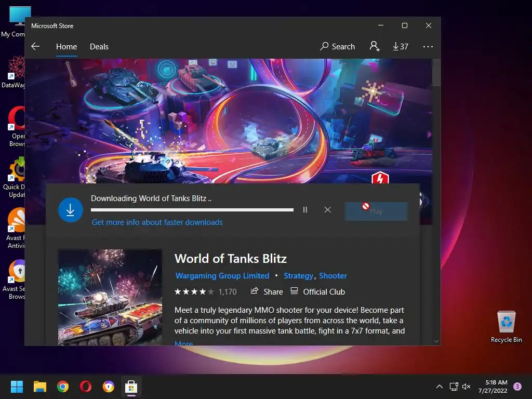The width and height of the screenshot is (532, 399).
Task: Click the download progress bar
Action: (192, 210)
